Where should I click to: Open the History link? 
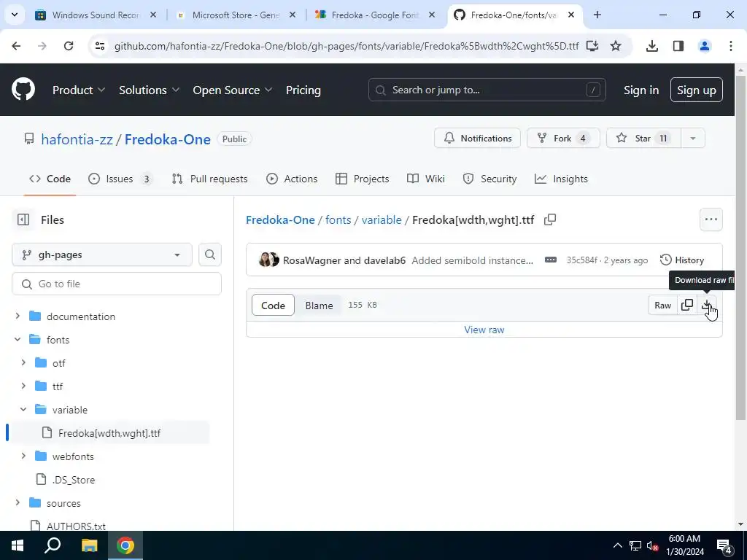(x=682, y=260)
